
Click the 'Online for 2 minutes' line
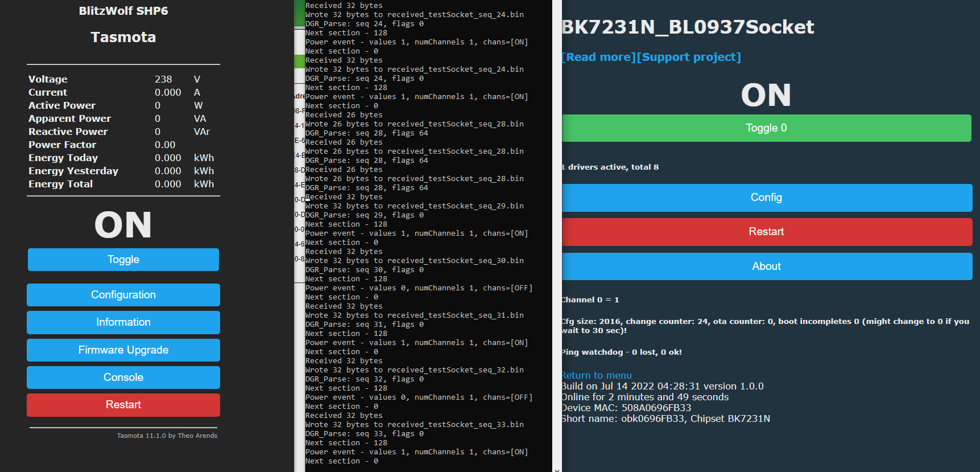[x=645, y=397]
